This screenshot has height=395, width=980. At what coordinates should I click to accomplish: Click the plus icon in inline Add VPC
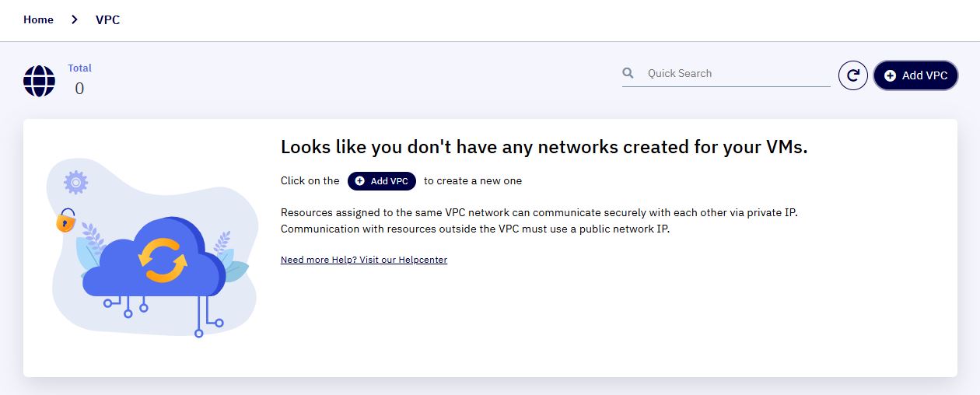pyautogui.click(x=359, y=181)
